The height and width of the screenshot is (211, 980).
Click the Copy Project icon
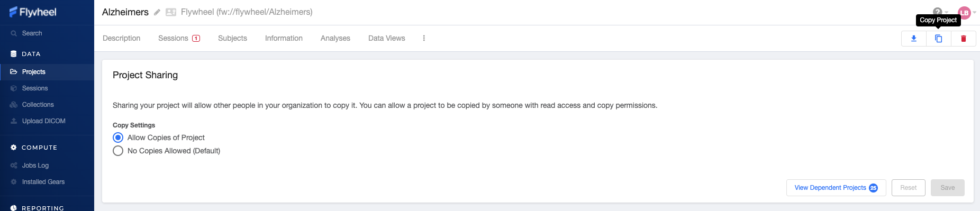[939, 39]
